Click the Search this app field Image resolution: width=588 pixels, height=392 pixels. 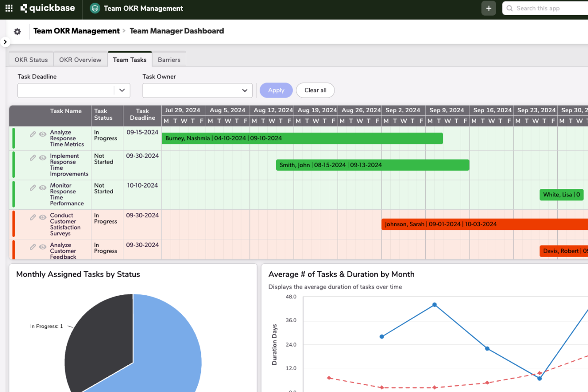548,8
